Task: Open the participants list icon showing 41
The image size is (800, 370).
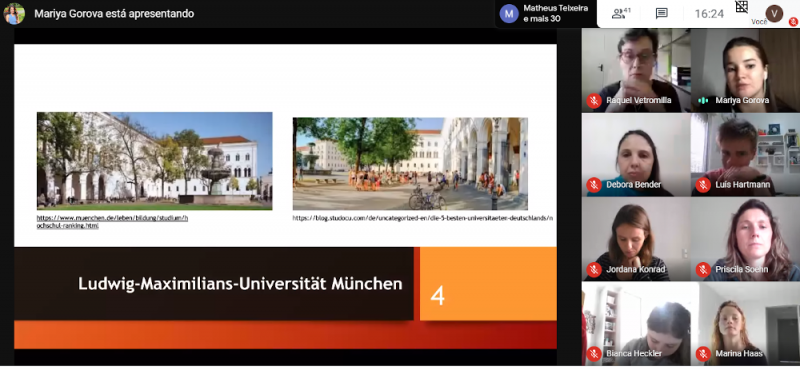Action: [x=621, y=13]
